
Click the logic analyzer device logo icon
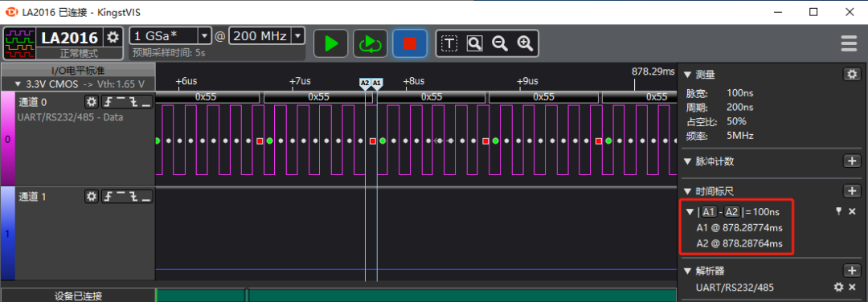(x=18, y=44)
